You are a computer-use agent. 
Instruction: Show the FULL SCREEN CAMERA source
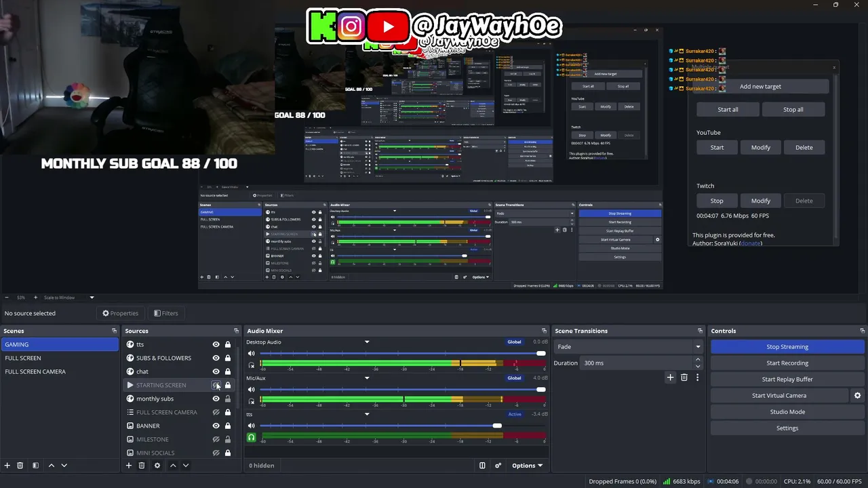(x=216, y=412)
